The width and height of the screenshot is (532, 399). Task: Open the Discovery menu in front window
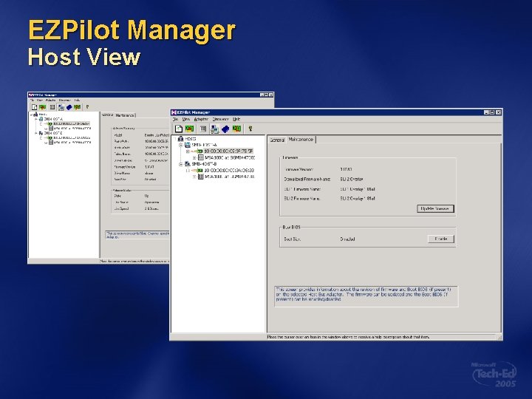click(x=220, y=120)
